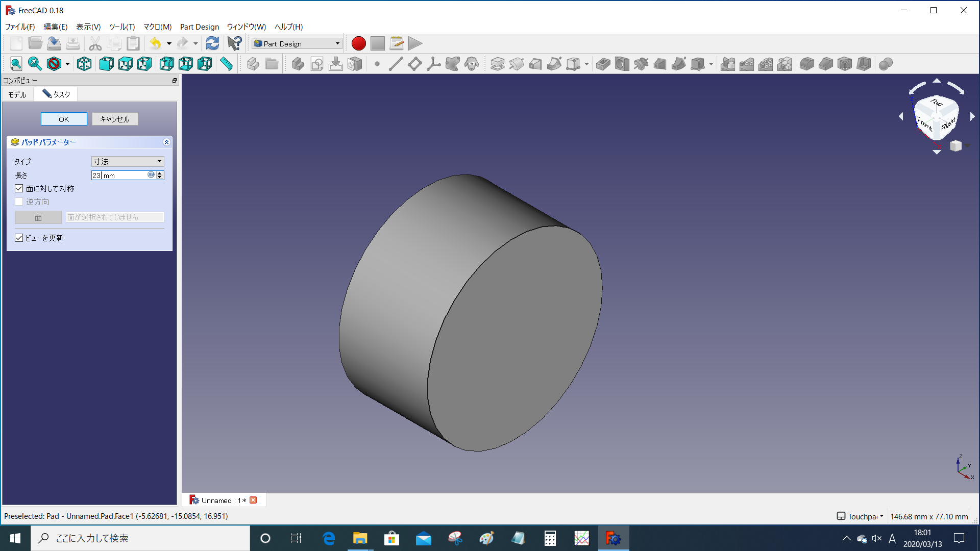The width and height of the screenshot is (980, 551).
Task: Open Microsoft Edge from the taskbar
Action: tap(329, 538)
